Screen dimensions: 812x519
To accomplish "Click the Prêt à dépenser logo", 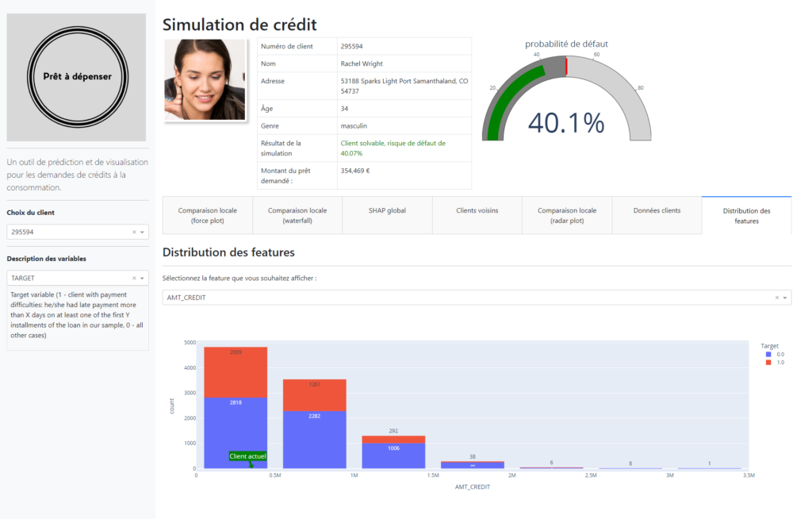I will tap(77, 77).
